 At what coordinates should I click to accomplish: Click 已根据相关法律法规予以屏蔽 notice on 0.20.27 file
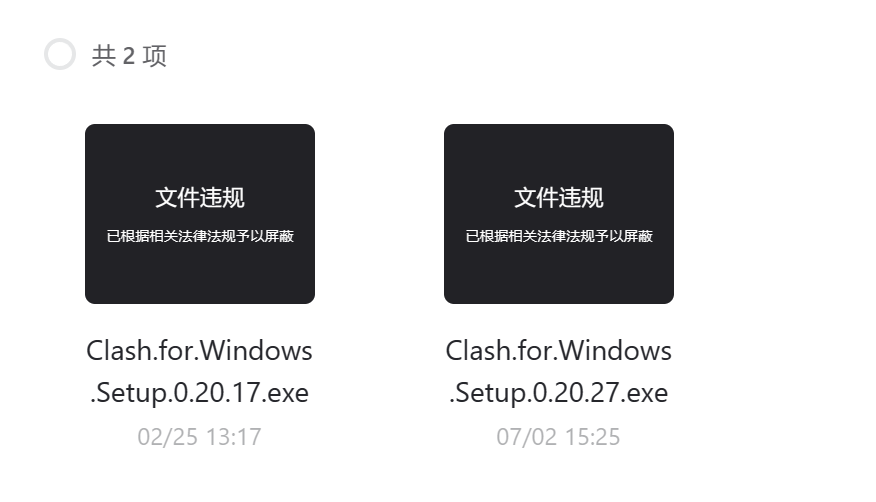pyautogui.click(x=559, y=236)
